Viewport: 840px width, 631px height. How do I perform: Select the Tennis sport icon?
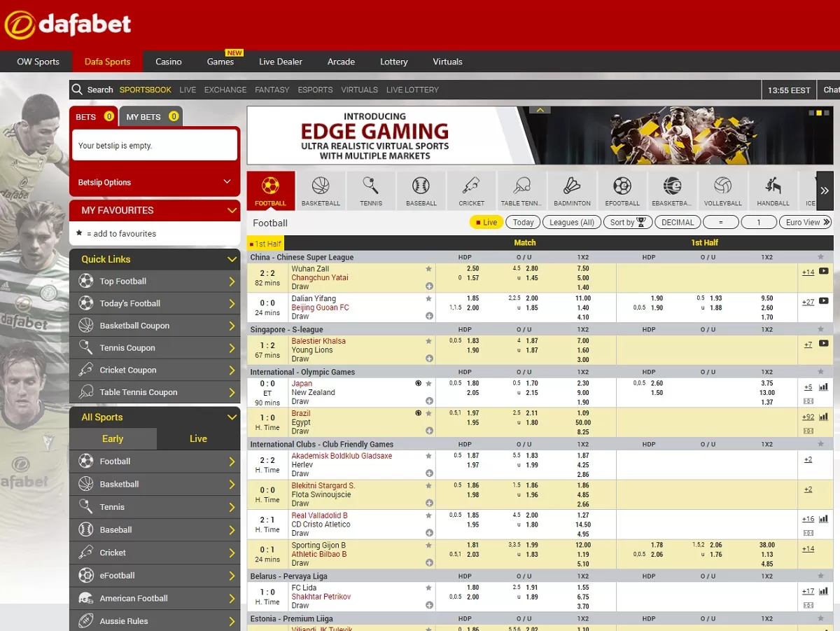pyautogui.click(x=371, y=190)
